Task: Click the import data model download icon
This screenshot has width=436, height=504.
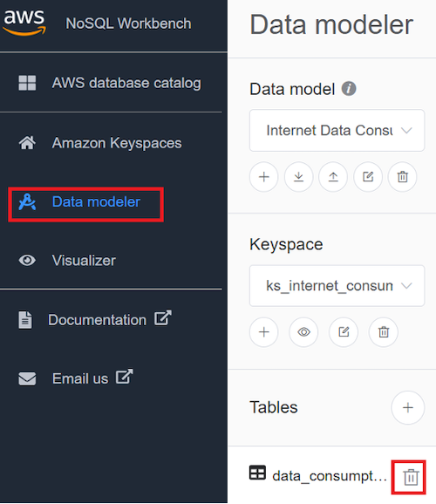Action: 299,177
